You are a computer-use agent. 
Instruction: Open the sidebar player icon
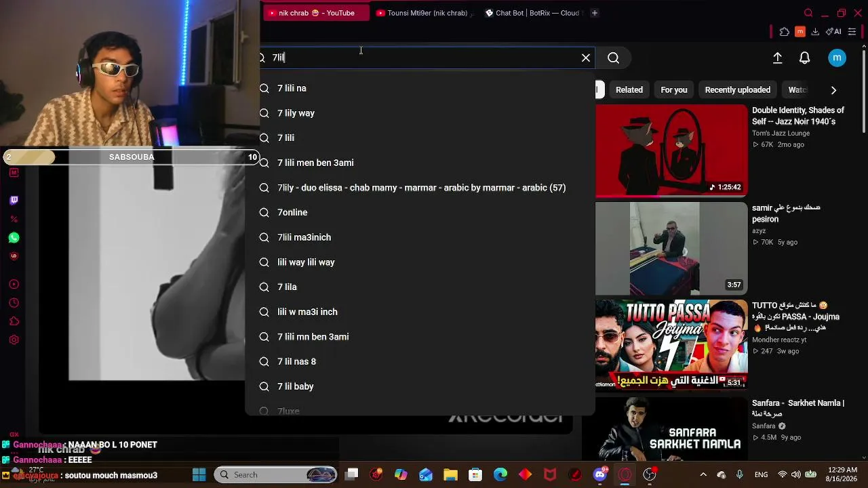pyautogui.click(x=14, y=284)
